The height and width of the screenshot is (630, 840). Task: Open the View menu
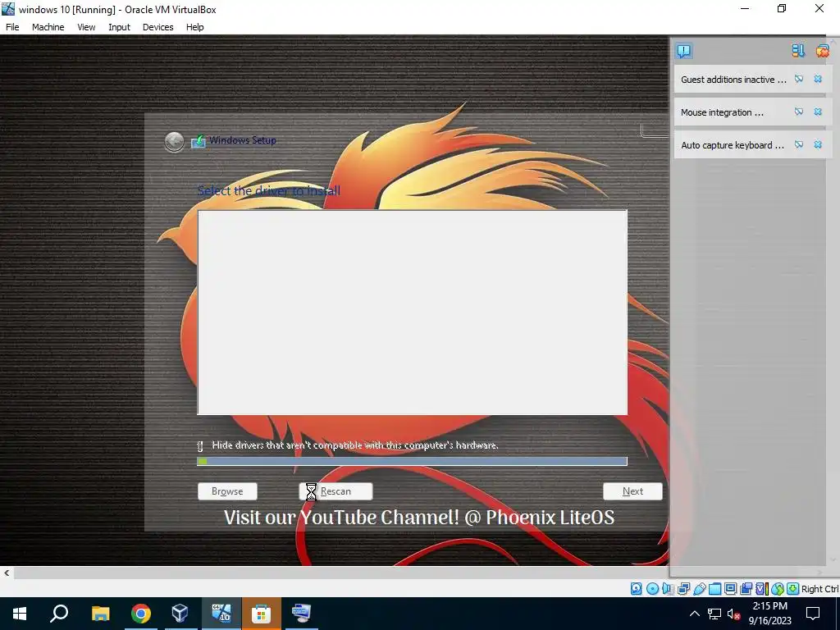[86, 27]
